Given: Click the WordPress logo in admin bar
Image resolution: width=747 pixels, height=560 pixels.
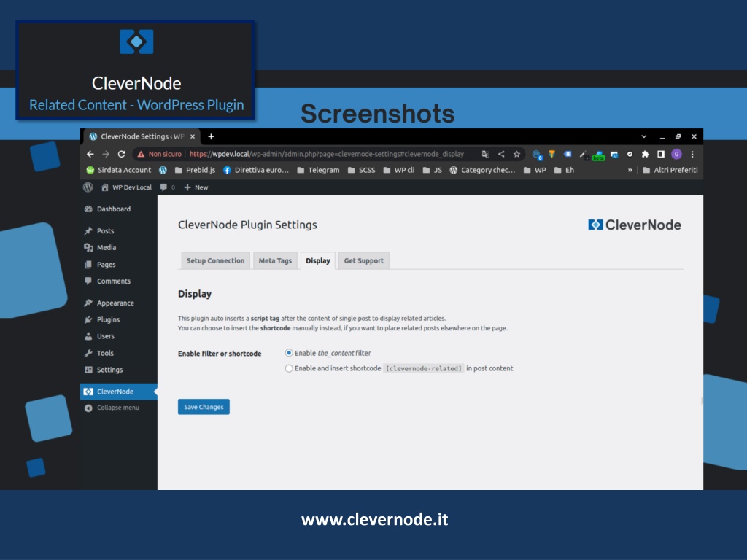Looking at the screenshot, I should [x=88, y=187].
